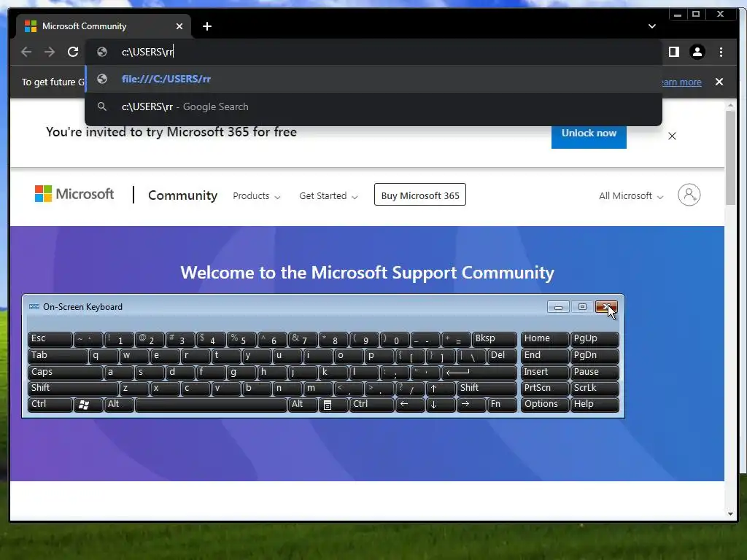Click the End key on On-Screen Keyboard
The width and height of the screenshot is (747, 560).
click(x=544, y=356)
